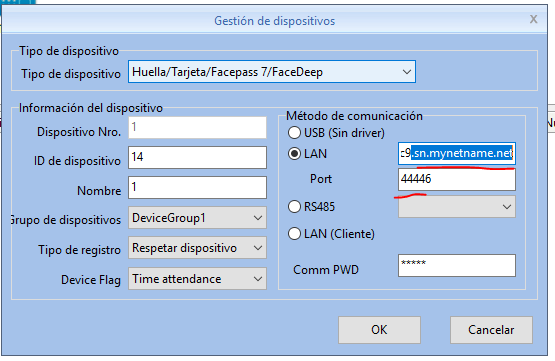
Task: Click the ID de dispositivo field
Action: click(197, 157)
